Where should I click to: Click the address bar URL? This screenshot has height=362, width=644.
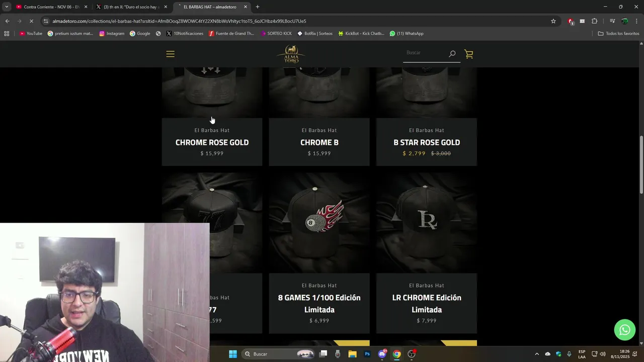click(179, 21)
